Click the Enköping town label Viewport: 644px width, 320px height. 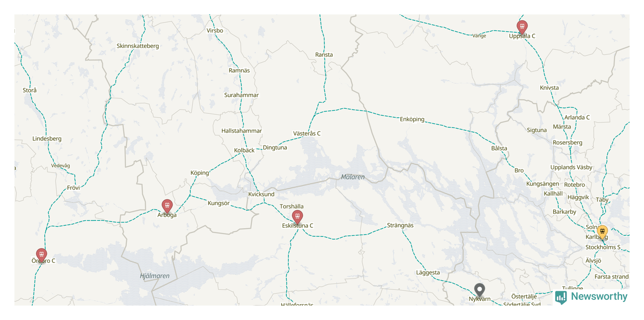pyautogui.click(x=412, y=119)
